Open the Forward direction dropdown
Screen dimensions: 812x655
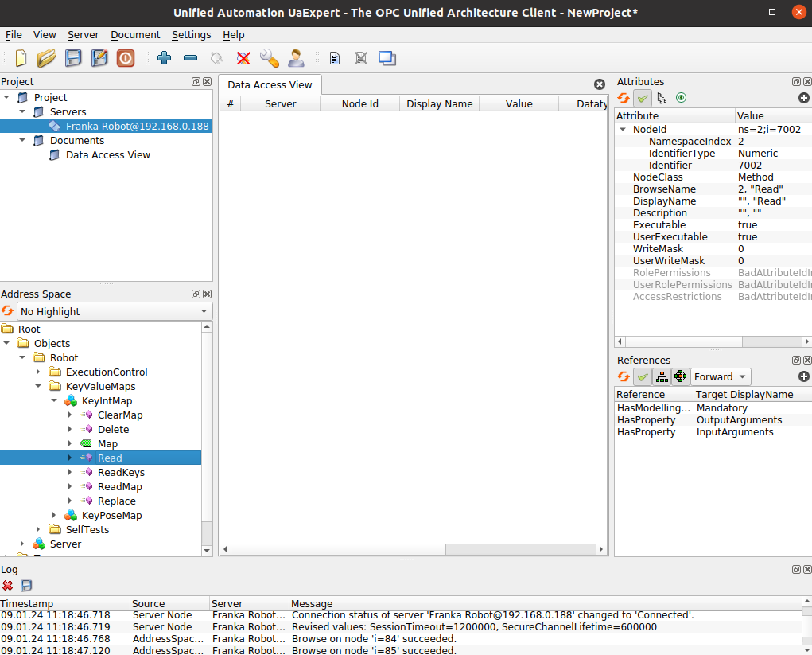pos(721,376)
